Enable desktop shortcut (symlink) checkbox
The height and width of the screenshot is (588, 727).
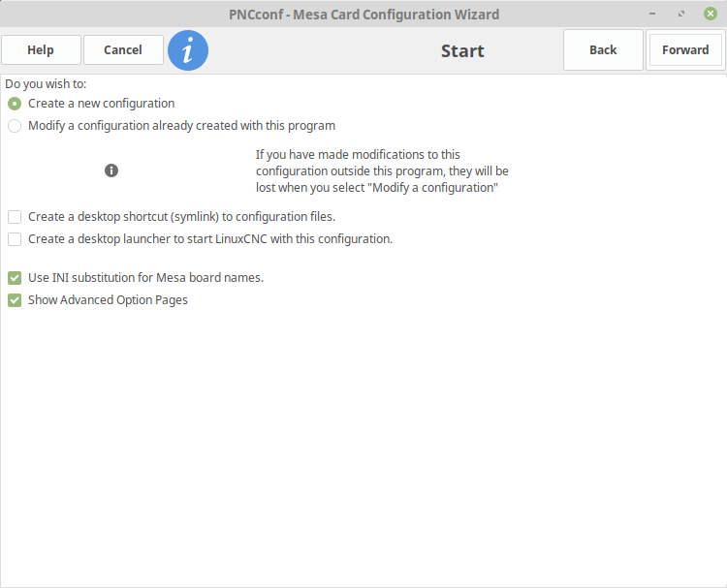point(15,216)
